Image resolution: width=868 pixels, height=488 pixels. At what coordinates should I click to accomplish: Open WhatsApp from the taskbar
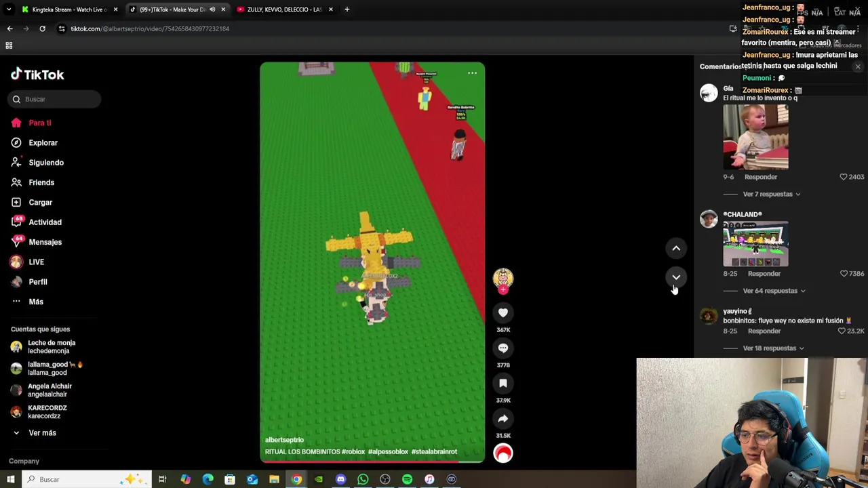coord(363,479)
